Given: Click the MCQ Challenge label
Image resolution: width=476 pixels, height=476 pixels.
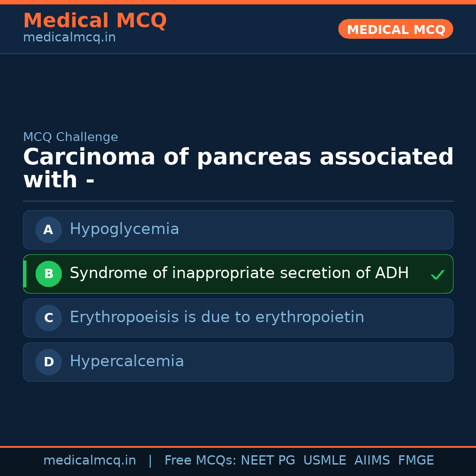Looking at the screenshot, I should (x=71, y=137).
